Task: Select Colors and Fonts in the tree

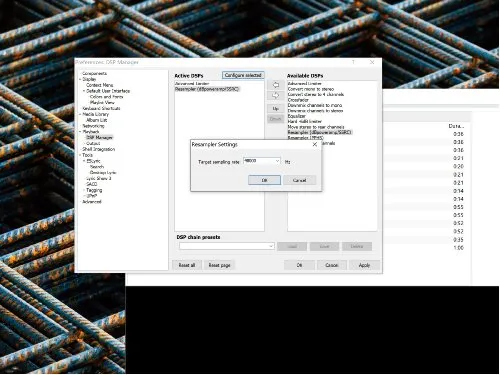Action: 106,97
